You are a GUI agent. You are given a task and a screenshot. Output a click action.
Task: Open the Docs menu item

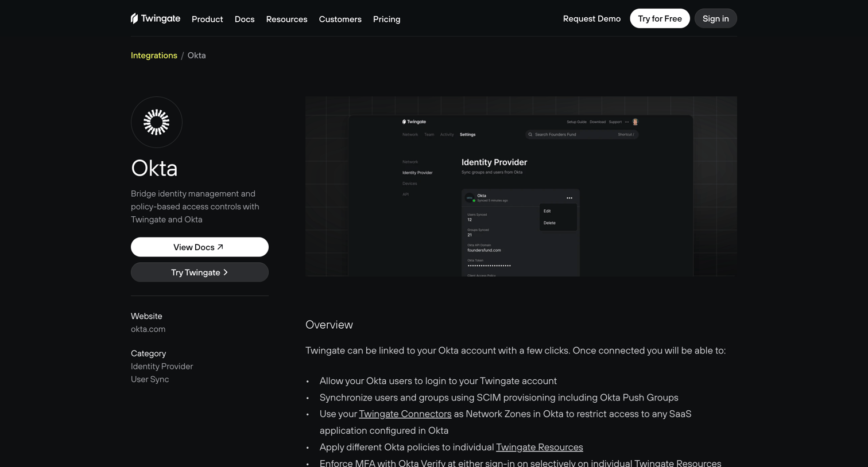245,19
